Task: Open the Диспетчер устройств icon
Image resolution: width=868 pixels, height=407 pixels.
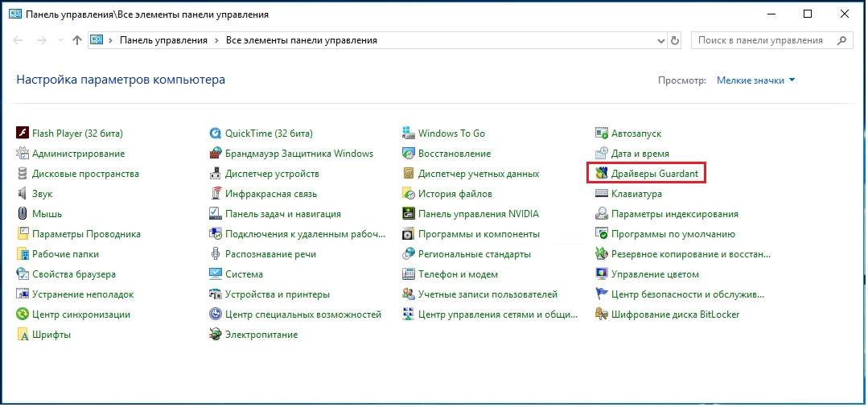Action: click(x=216, y=174)
